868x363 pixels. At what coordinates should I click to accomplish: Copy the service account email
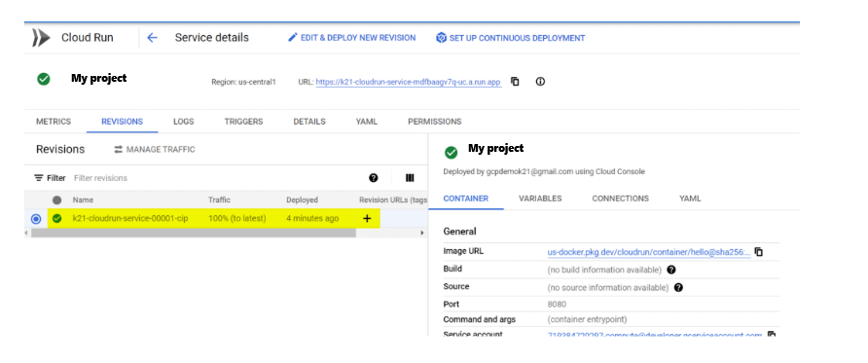click(x=771, y=335)
